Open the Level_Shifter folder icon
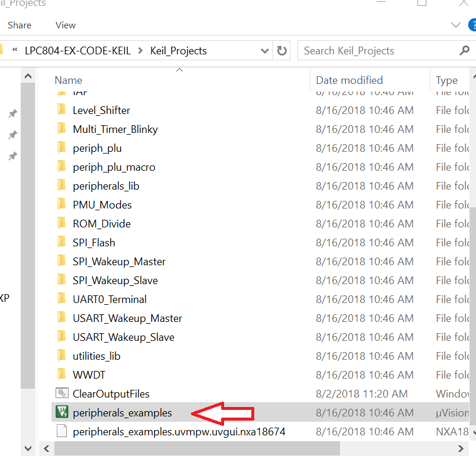476x456 pixels. click(x=61, y=110)
